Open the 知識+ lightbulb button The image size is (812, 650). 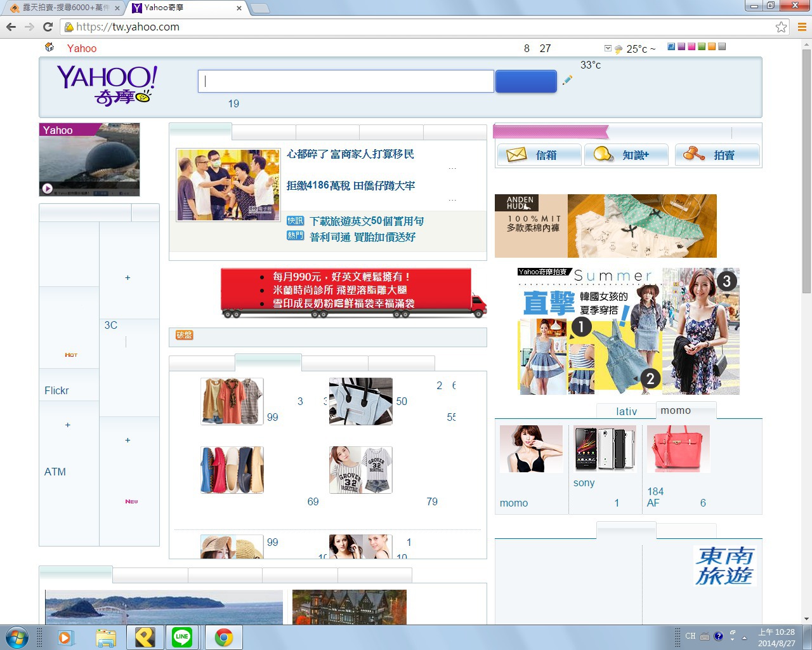coord(626,154)
